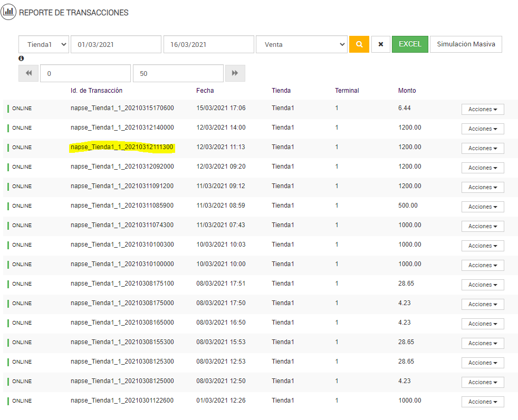Export the report with EXCEL button
This screenshot has width=518, height=420.
tap(410, 44)
